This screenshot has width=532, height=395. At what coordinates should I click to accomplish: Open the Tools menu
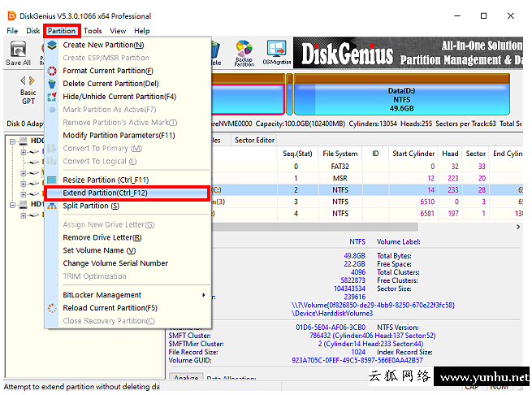[x=93, y=31]
